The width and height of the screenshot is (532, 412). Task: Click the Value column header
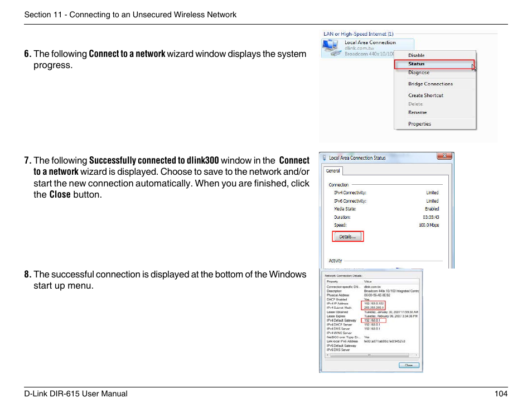pos(391,281)
